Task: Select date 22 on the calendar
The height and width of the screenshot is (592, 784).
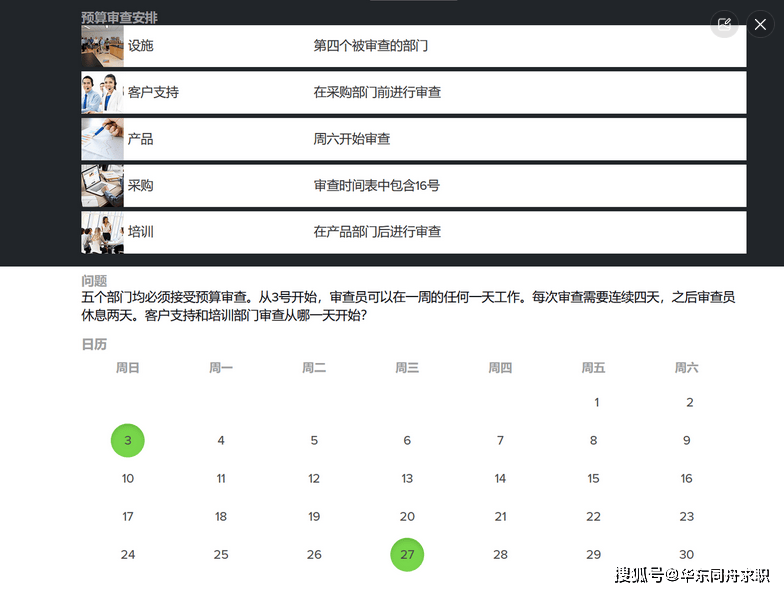Action: point(594,516)
